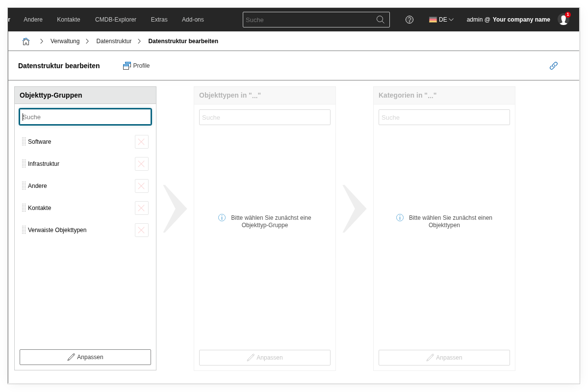Viewport: 588px width, 392px height.
Task: Delete the Software object type group
Action: click(141, 142)
